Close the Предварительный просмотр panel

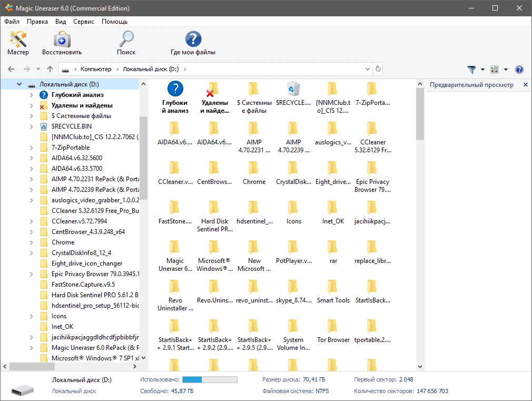[x=525, y=84]
